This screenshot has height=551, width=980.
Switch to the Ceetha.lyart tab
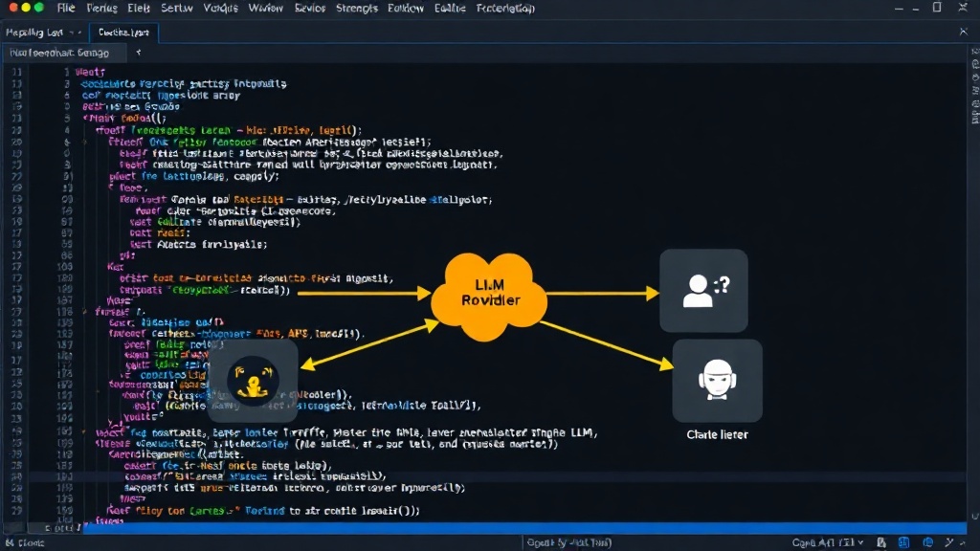coord(123,33)
